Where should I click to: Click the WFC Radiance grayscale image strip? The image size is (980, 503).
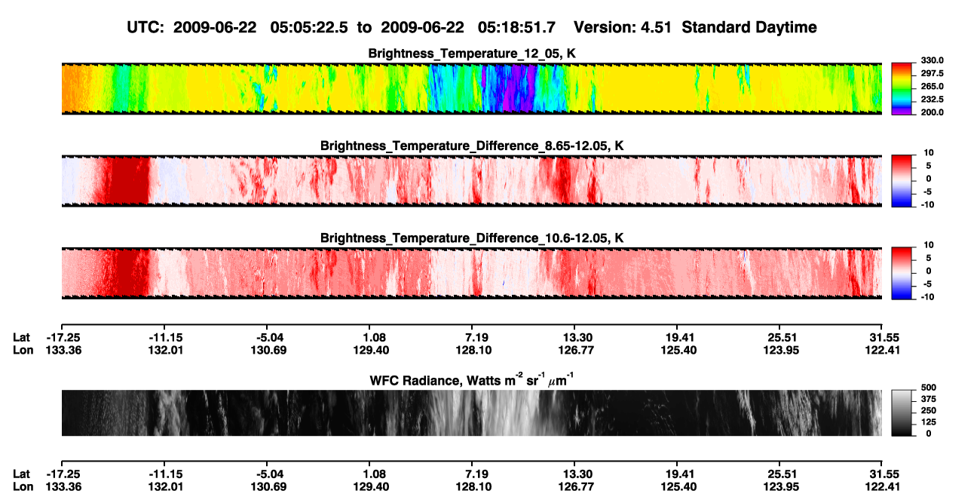coord(471,413)
